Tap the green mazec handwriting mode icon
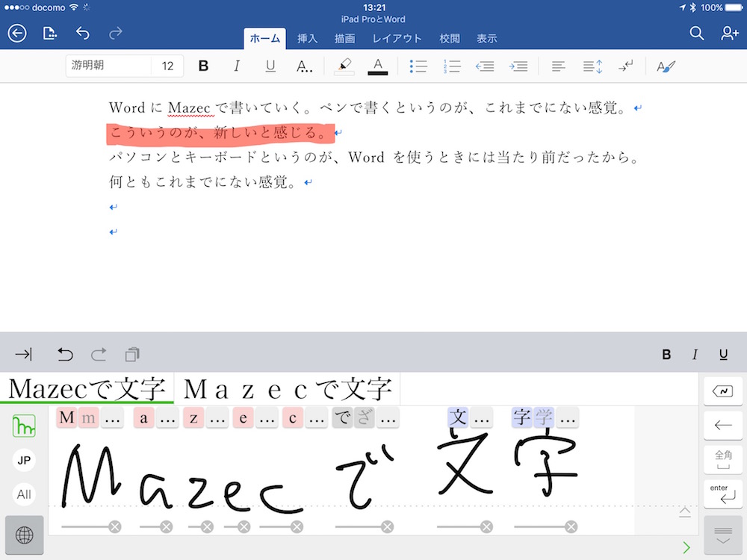Image resolution: width=747 pixels, height=560 pixels. (24, 426)
